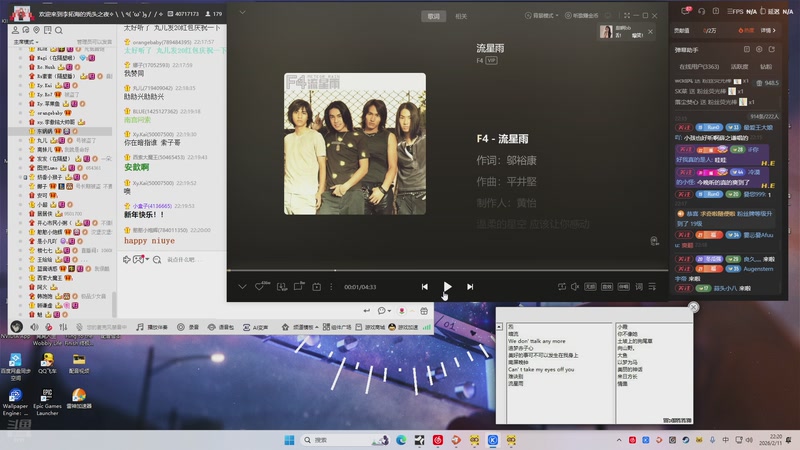Image resolution: width=800 pixels, height=450 pixels.
Task: Click 播放伴奏 in the voice chat toolbar
Action: tap(152, 327)
